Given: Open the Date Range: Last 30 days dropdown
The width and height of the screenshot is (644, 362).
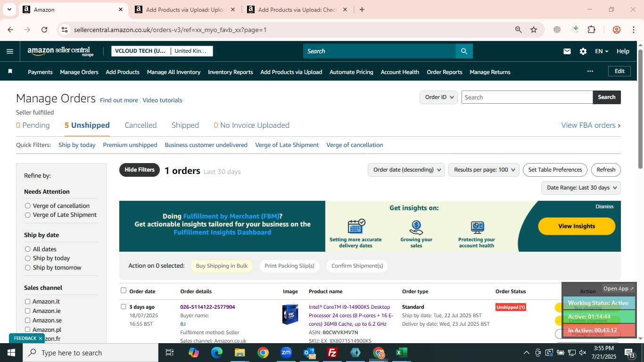Looking at the screenshot, I should tap(581, 188).
